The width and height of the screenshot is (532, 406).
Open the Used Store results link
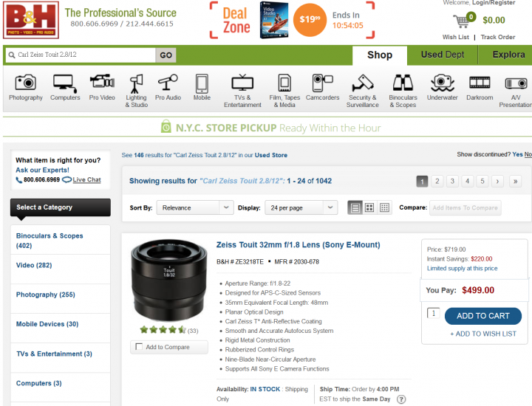click(x=270, y=155)
